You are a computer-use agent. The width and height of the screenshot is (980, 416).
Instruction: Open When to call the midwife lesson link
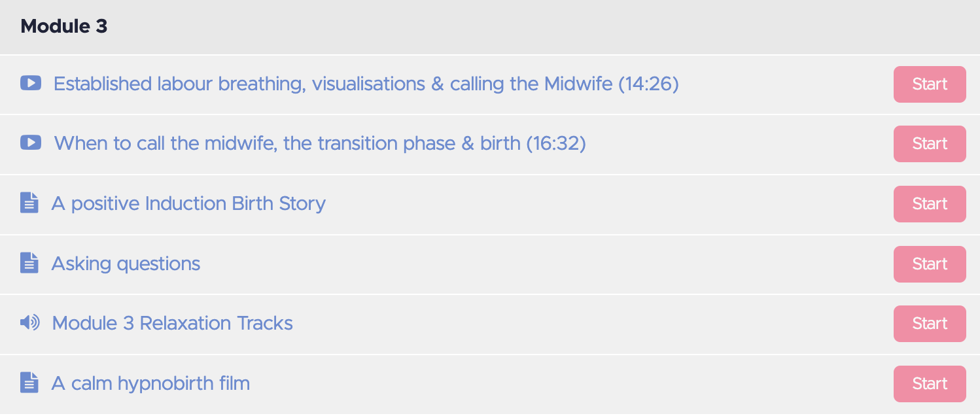tap(320, 143)
